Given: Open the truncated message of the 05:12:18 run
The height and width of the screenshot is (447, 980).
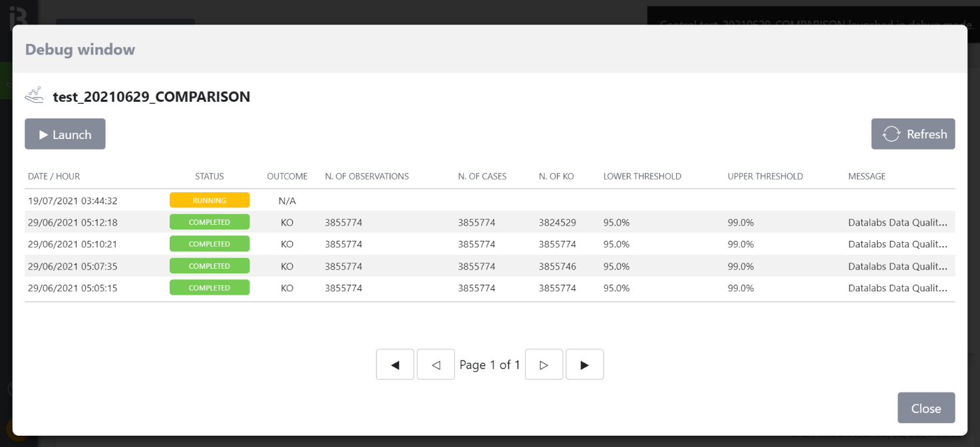Looking at the screenshot, I should pyautogui.click(x=897, y=222).
